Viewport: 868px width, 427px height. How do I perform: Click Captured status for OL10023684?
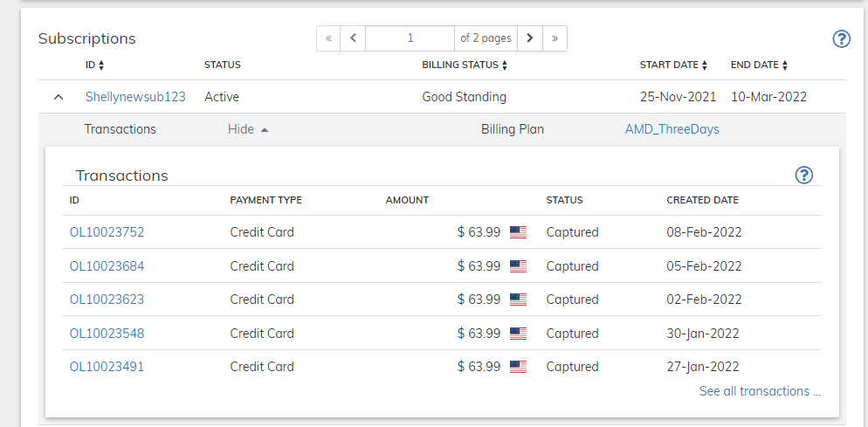tap(572, 266)
